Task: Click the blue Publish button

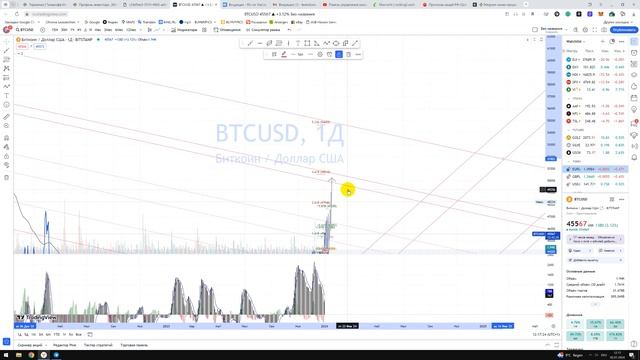Action: [x=623, y=30]
